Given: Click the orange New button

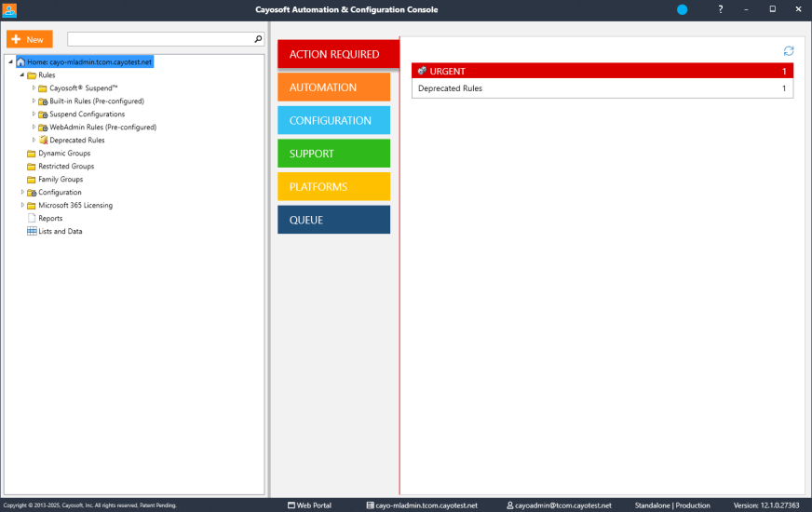Looking at the screenshot, I should coord(30,39).
